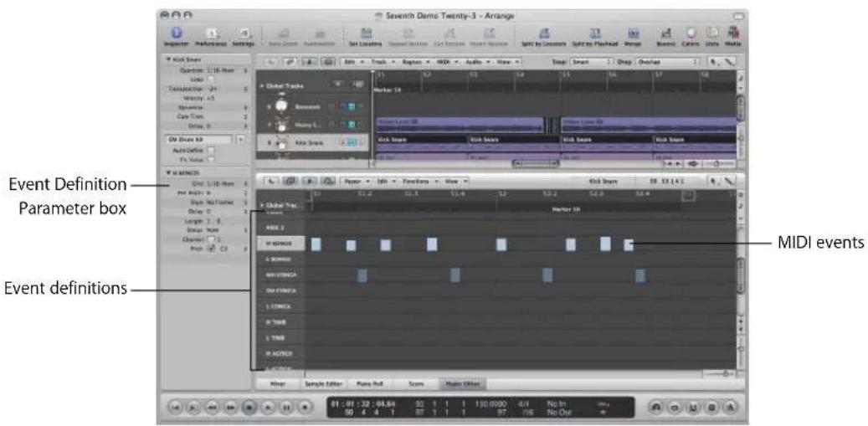Toggle the Auto Define checkbox
Screen dimensions: 868x426
(x=210, y=149)
